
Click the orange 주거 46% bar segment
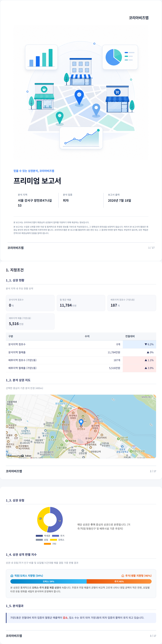[x=119, y=581]
